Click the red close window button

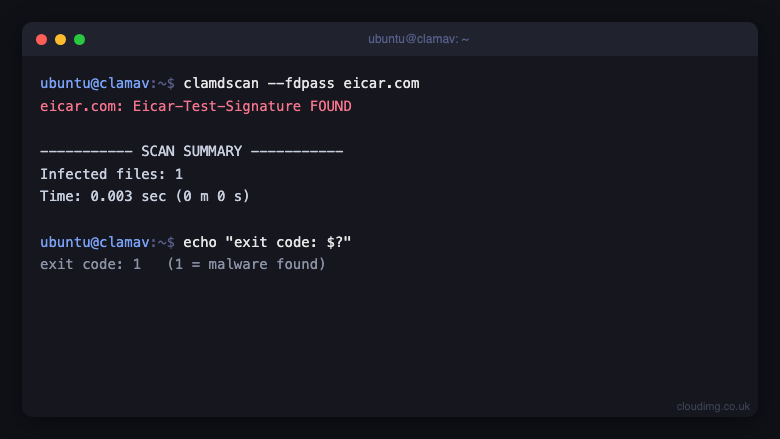(42, 40)
